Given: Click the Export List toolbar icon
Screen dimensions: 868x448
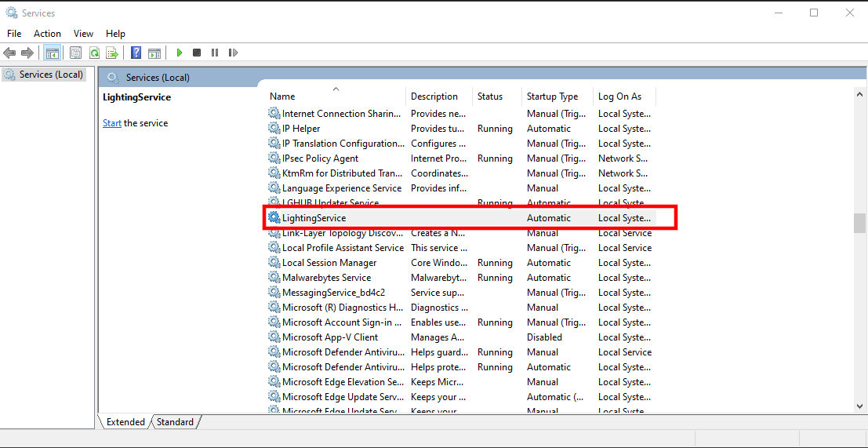Looking at the screenshot, I should point(112,53).
